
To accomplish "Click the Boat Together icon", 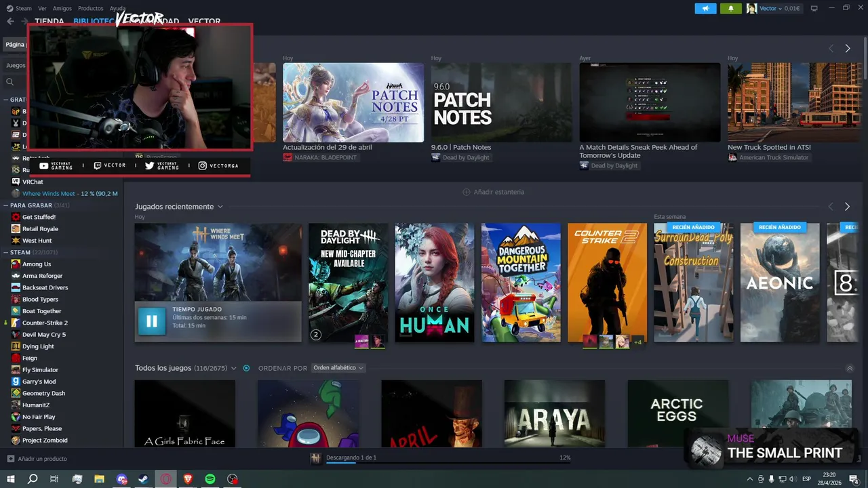I will pos(16,311).
